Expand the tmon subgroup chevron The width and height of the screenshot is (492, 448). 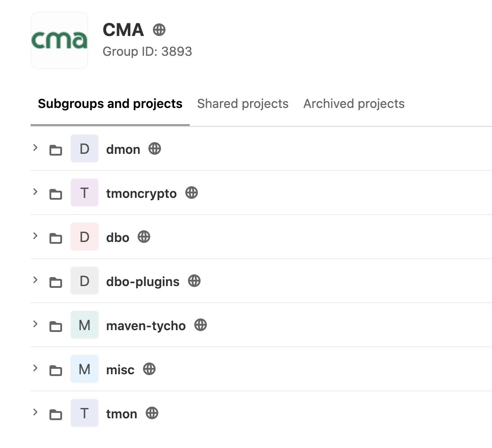tap(36, 412)
